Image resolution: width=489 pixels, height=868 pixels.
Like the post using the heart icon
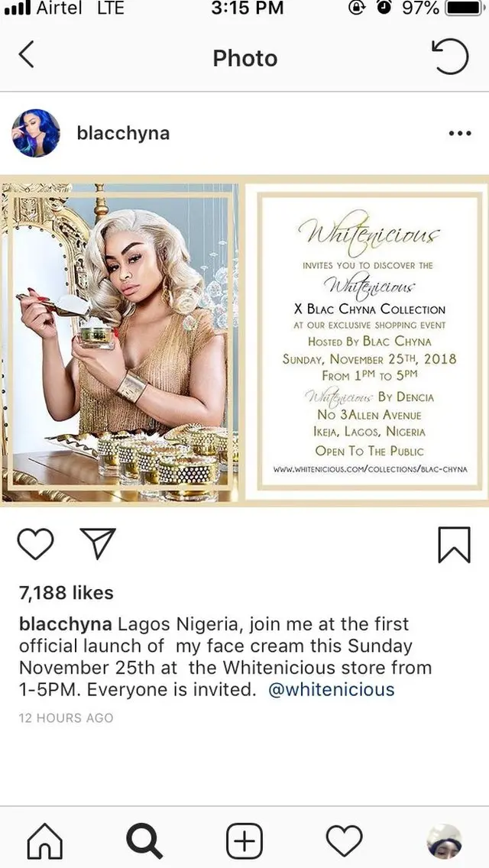point(36,542)
